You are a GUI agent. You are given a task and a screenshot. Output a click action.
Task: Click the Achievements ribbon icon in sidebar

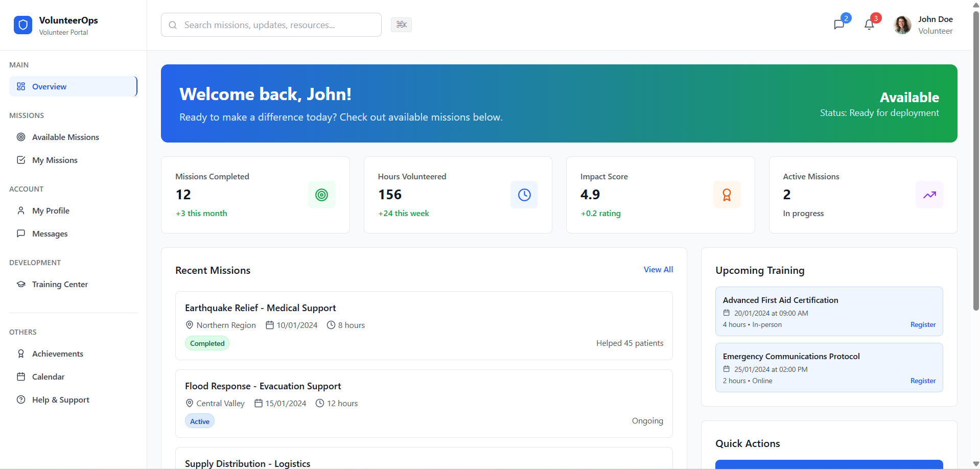pyautogui.click(x=21, y=354)
